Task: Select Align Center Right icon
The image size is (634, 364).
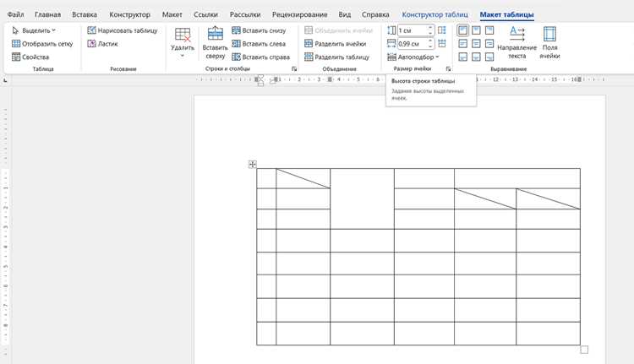Action: (x=489, y=44)
